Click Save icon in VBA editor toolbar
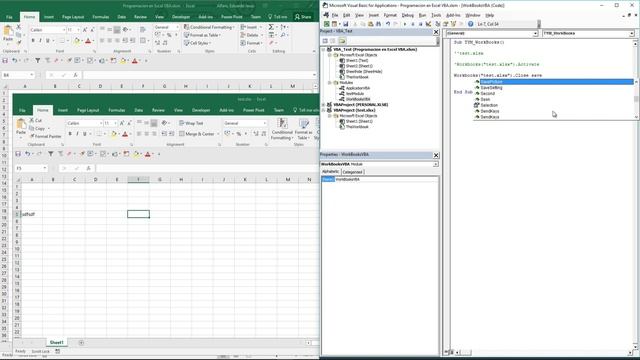The image size is (640, 360). coord(345,24)
